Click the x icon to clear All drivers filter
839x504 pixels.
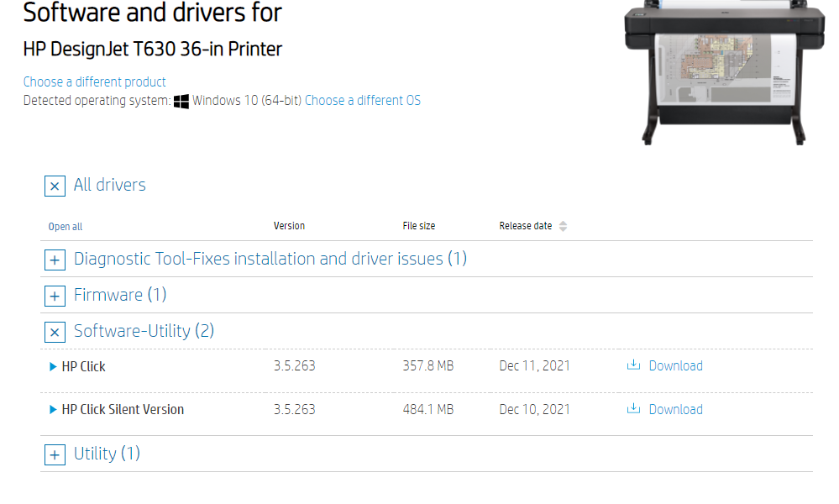[x=55, y=186]
